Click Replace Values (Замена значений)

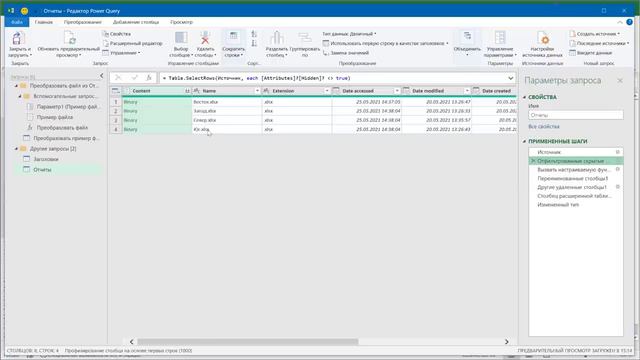click(x=346, y=53)
